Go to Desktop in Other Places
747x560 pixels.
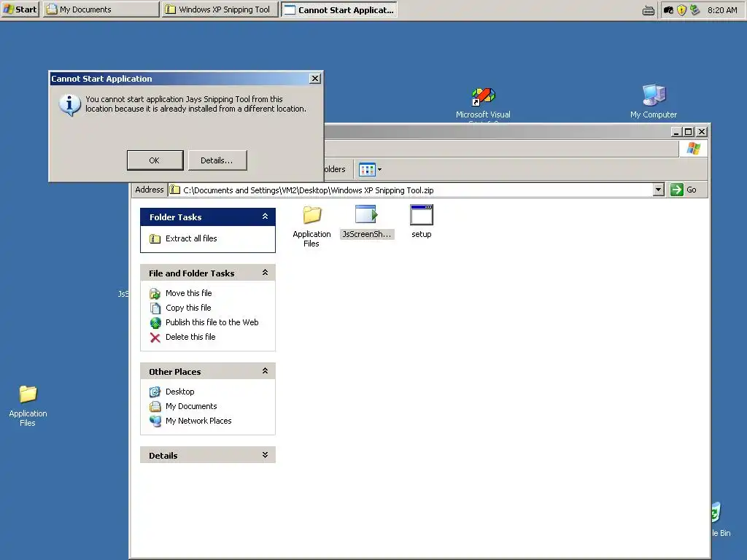tap(180, 392)
